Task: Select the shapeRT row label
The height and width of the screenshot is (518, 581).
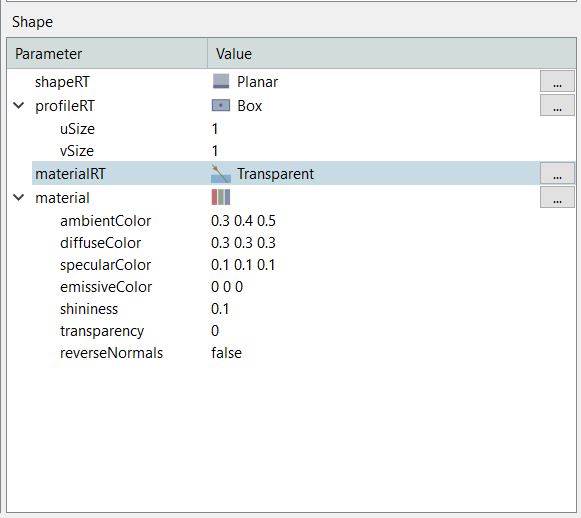Action: [62, 82]
